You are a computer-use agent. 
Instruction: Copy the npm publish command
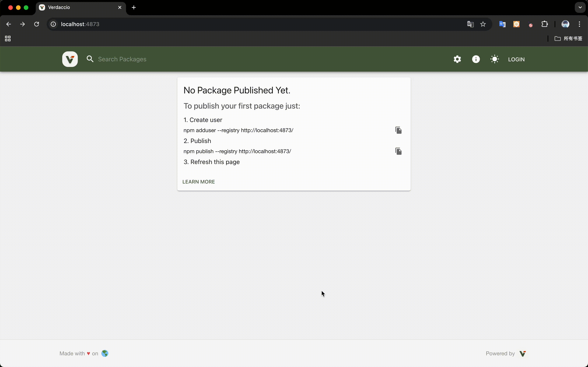[x=398, y=151]
